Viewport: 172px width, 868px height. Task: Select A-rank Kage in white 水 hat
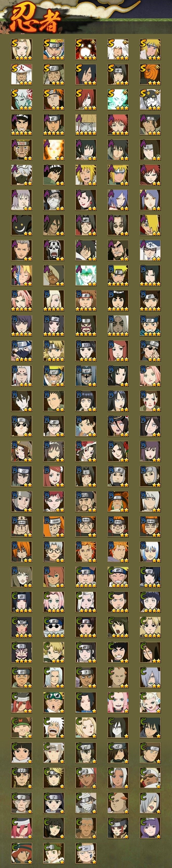[150, 250]
